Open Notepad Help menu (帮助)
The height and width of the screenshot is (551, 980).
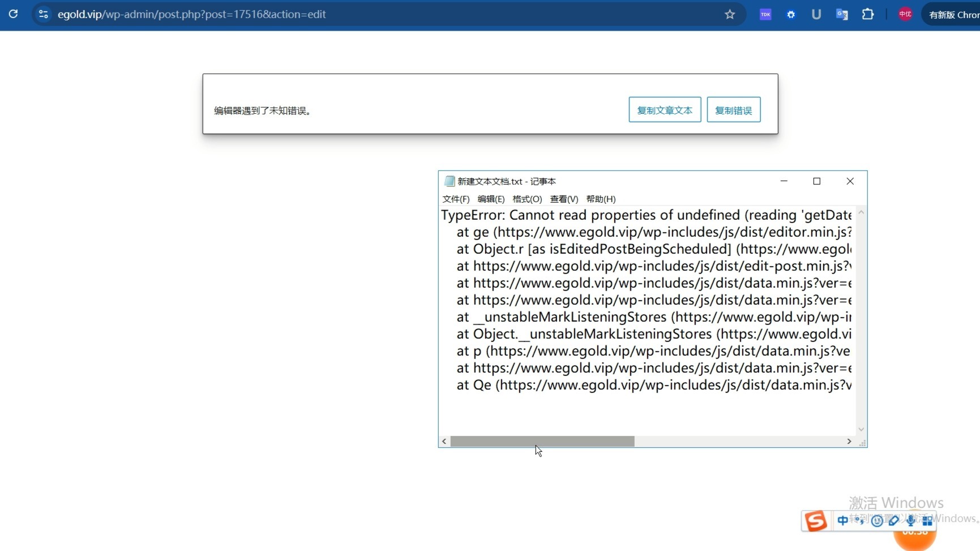tap(601, 199)
